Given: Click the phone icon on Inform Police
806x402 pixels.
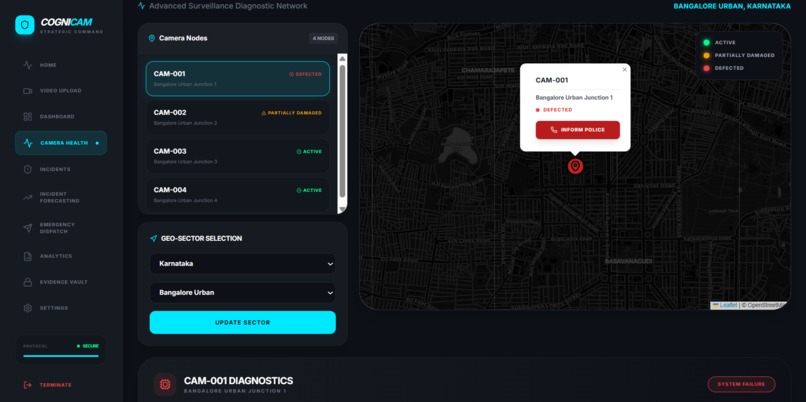Looking at the screenshot, I should point(554,130).
